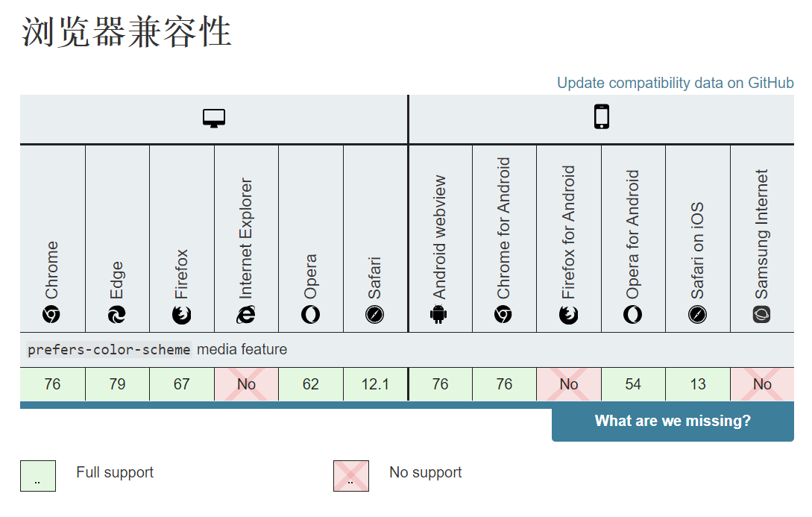The width and height of the screenshot is (812, 517).
Task: Select the Safari on iOS icon
Action: 697,314
